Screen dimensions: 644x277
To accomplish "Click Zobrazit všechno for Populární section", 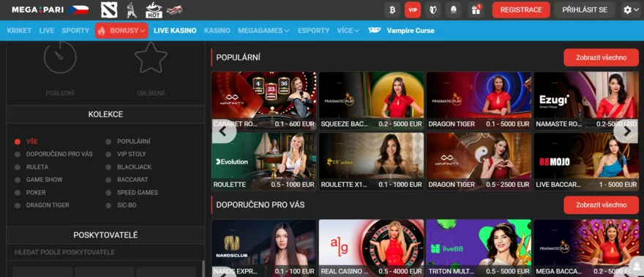I will (x=601, y=58).
